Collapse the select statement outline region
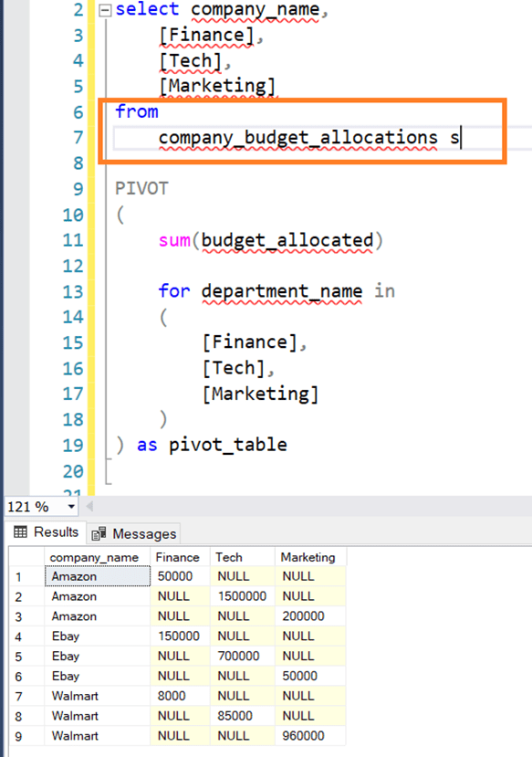This screenshot has height=757, width=532. coord(105,11)
